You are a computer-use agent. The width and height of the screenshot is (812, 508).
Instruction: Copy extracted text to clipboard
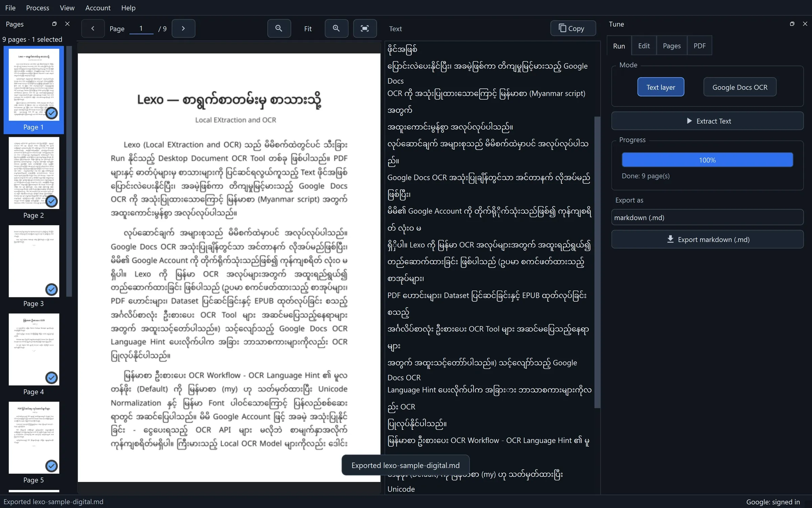pos(573,28)
